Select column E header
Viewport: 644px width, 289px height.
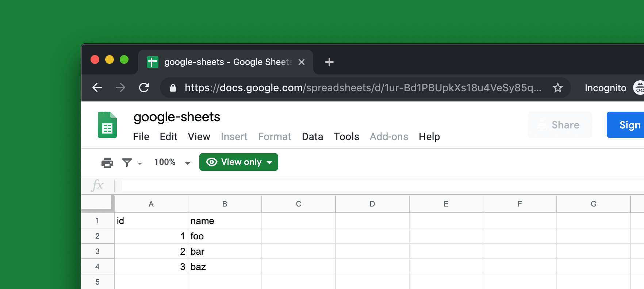[x=446, y=204]
